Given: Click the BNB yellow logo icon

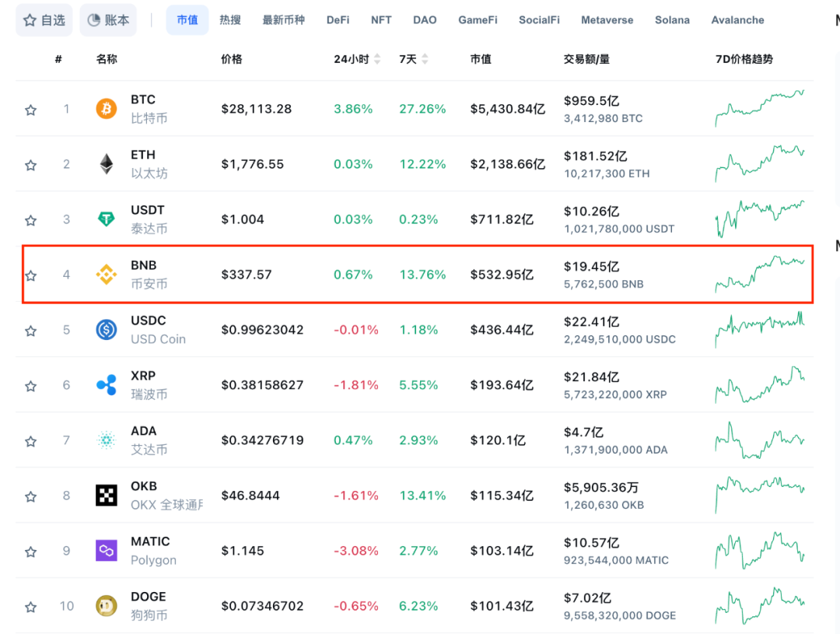Looking at the screenshot, I should click(106, 275).
